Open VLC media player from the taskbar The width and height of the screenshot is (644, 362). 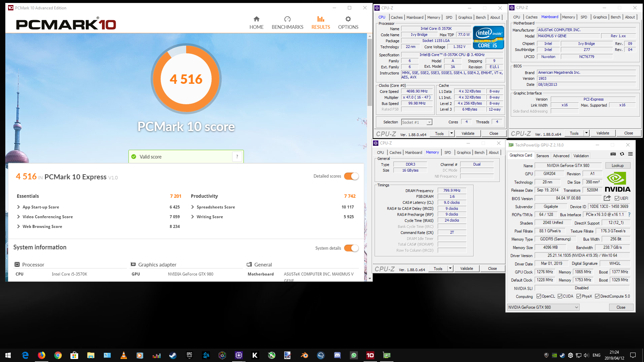pyautogui.click(x=123, y=355)
